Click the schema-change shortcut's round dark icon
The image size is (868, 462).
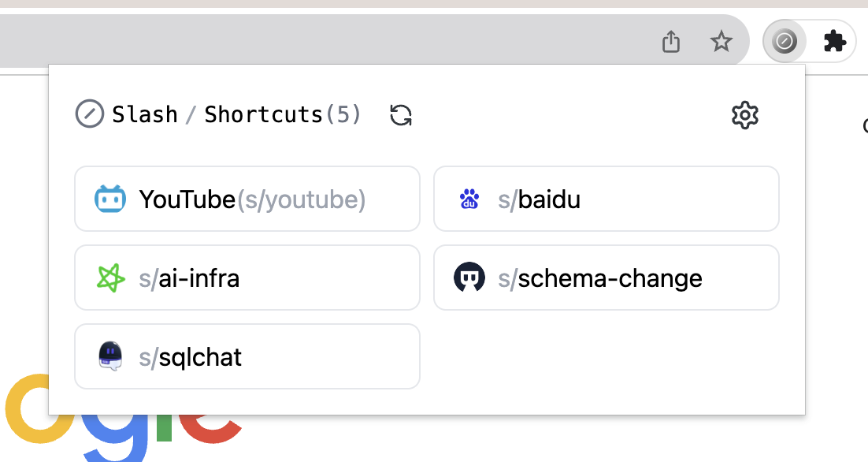click(469, 278)
